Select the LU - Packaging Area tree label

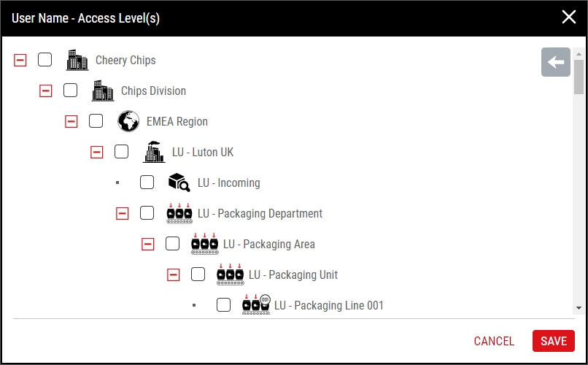coord(269,245)
